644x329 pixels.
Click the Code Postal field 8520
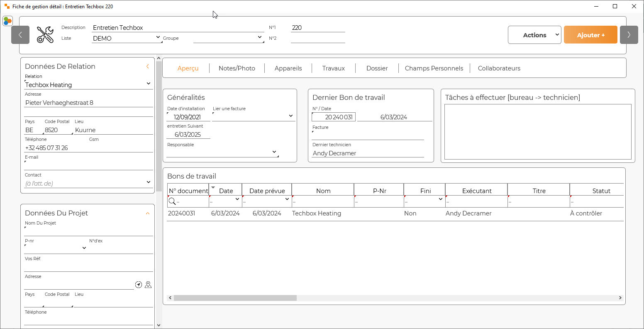coord(58,130)
